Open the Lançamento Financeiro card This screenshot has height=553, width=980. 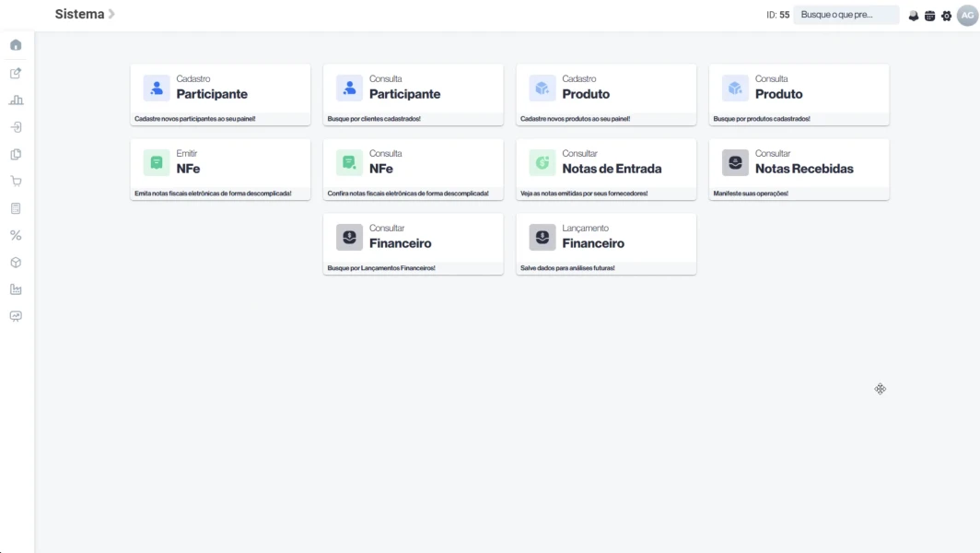(x=606, y=243)
